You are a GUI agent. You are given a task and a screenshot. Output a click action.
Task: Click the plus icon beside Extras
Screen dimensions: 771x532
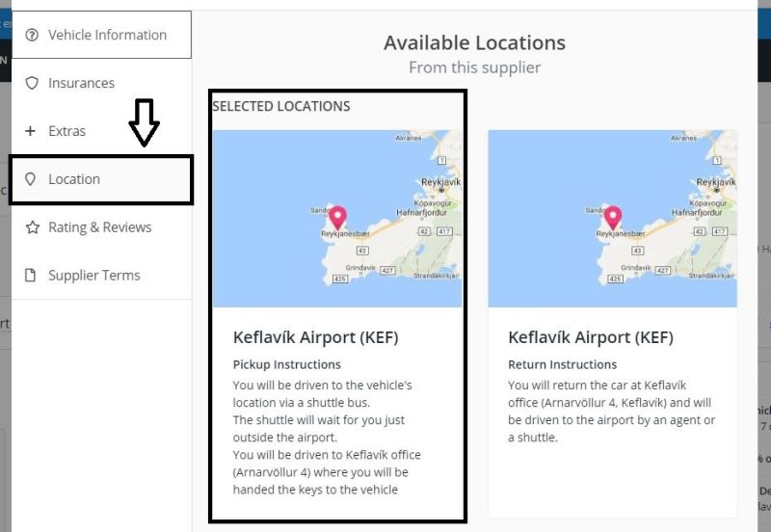pos(31,131)
